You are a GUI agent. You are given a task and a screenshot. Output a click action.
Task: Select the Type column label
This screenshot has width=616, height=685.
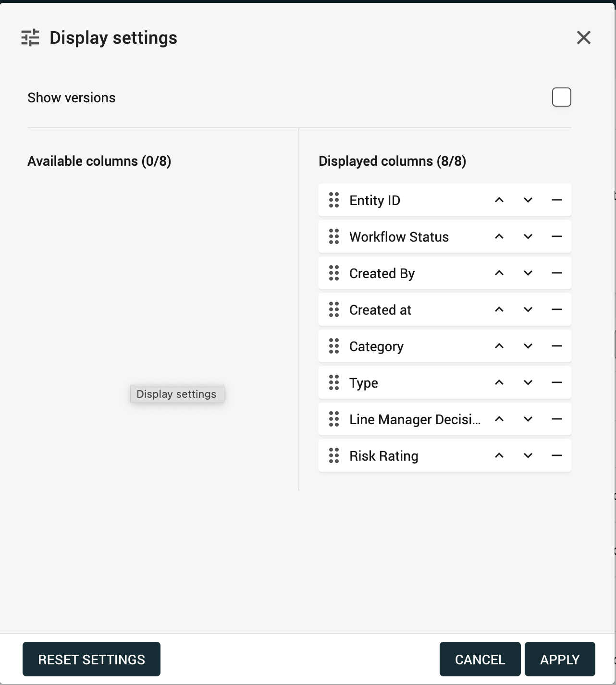click(x=364, y=383)
